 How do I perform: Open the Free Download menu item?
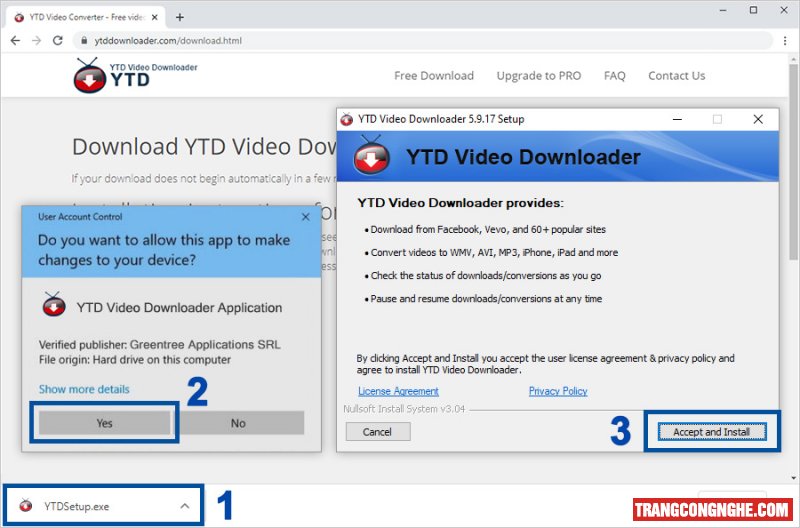click(x=434, y=76)
